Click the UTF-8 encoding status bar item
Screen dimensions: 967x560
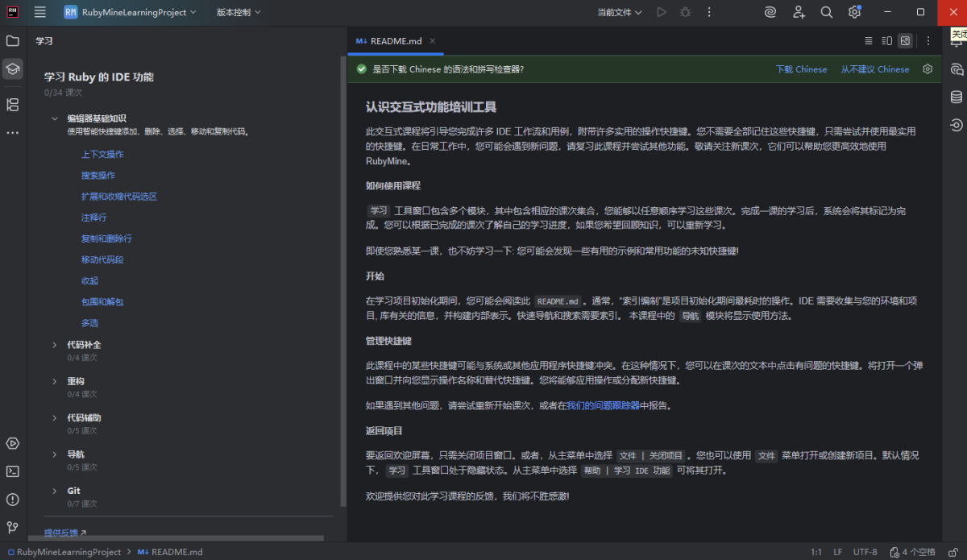click(x=865, y=552)
